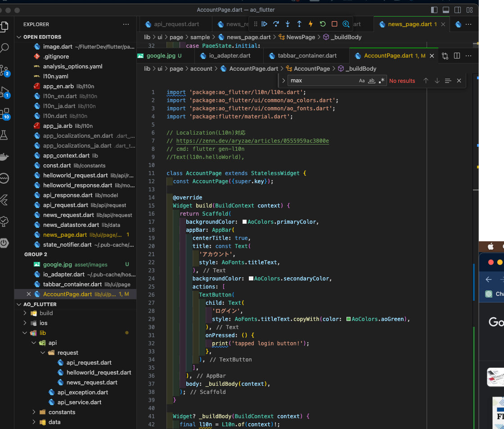Open the Testing flask icon

[x=4, y=135]
